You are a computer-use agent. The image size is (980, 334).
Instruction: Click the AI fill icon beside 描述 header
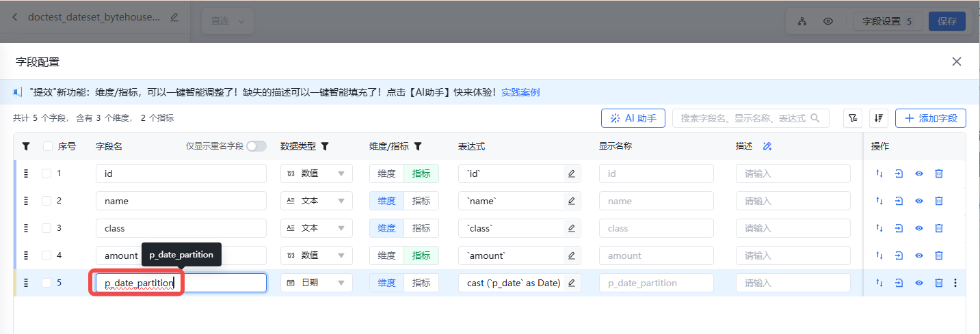[767, 146]
